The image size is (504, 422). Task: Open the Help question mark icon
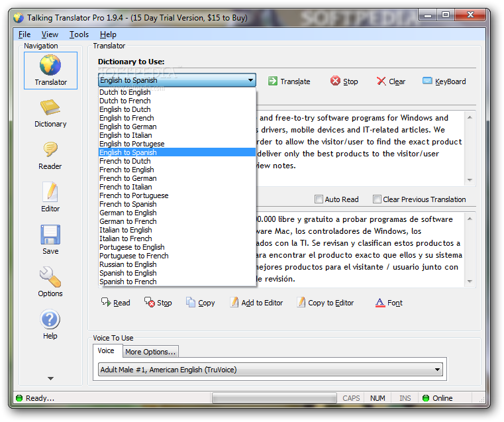click(x=50, y=319)
